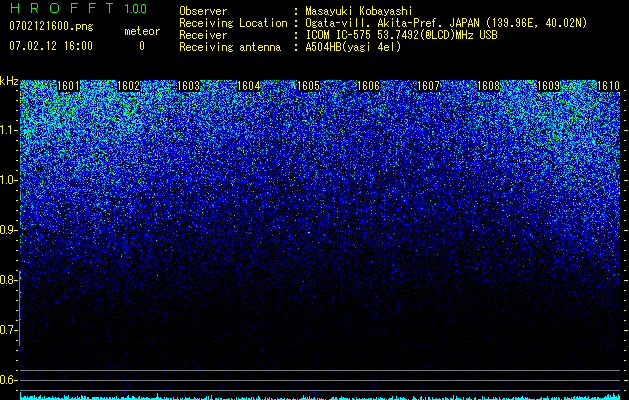Image resolution: width=629 pixels, height=400 pixels.
Task: Select the filename 0702121600.png
Action: coord(51,27)
